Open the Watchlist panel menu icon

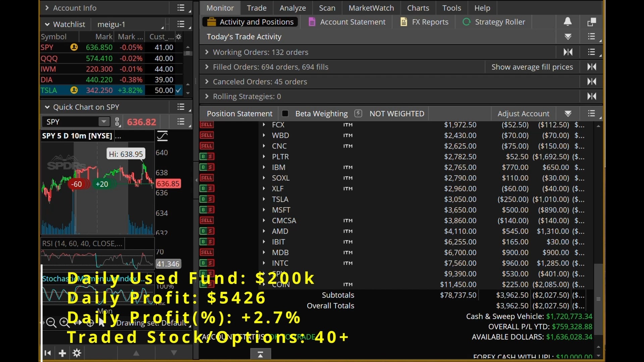point(181,24)
